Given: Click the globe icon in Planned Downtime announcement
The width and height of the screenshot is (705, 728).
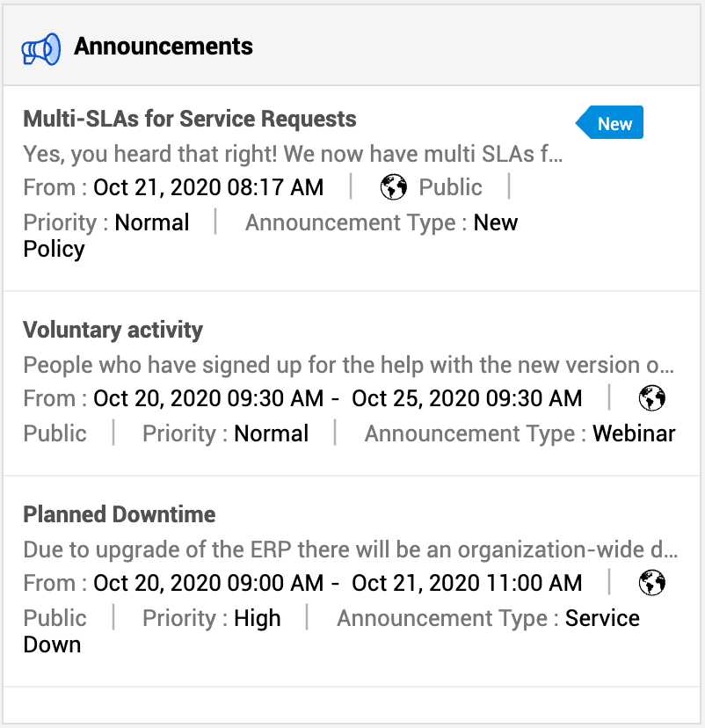Looking at the screenshot, I should (x=651, y=583).
